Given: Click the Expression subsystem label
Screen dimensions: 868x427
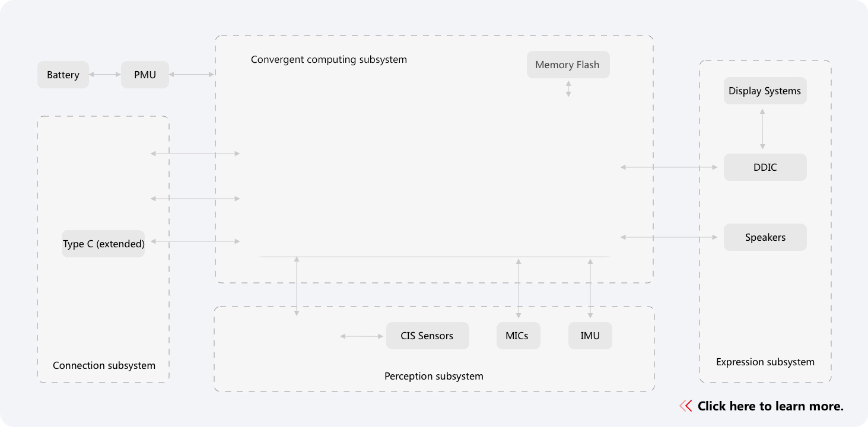Looking at the screenshot, I should point(765,362).
